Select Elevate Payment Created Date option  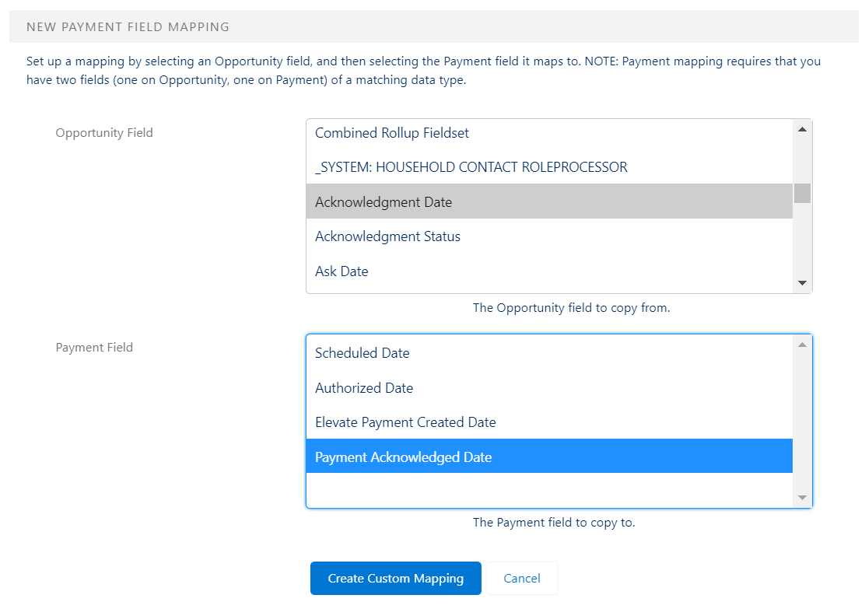click(405, 422)
